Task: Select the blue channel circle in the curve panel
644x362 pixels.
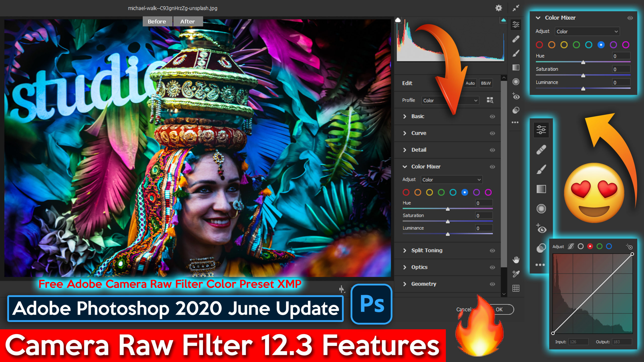Action: [x=609, y=246]
